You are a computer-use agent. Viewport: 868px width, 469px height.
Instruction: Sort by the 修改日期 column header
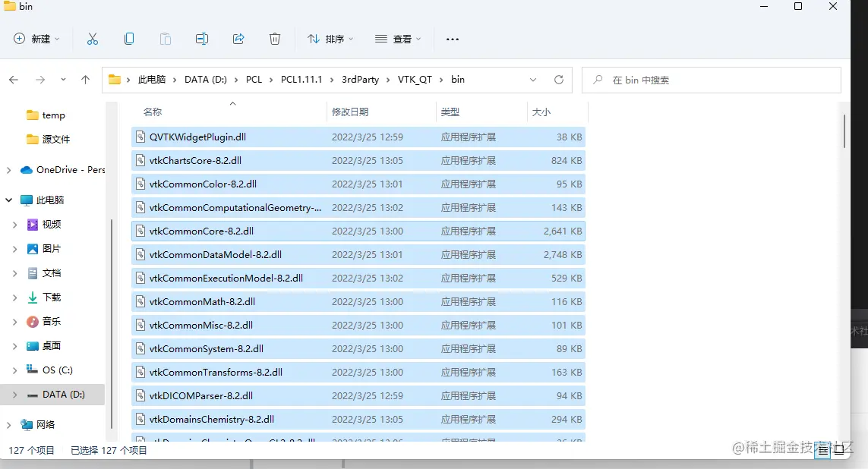click(x=381, y=112)
